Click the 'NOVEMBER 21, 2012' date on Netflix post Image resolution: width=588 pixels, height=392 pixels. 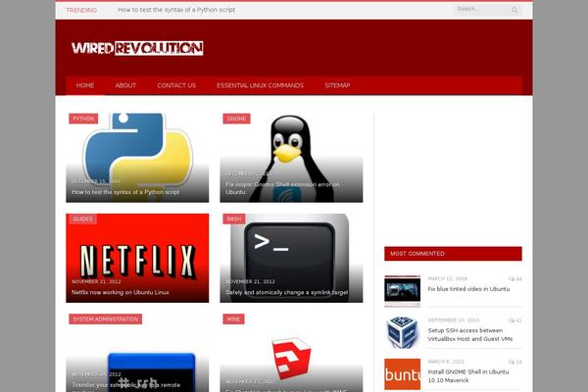[x=96, y=281]
